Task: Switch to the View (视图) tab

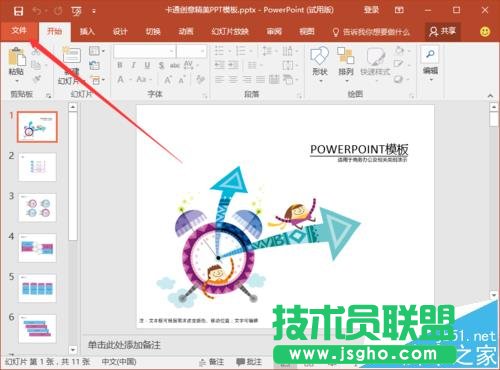Action: pos(307,32)
